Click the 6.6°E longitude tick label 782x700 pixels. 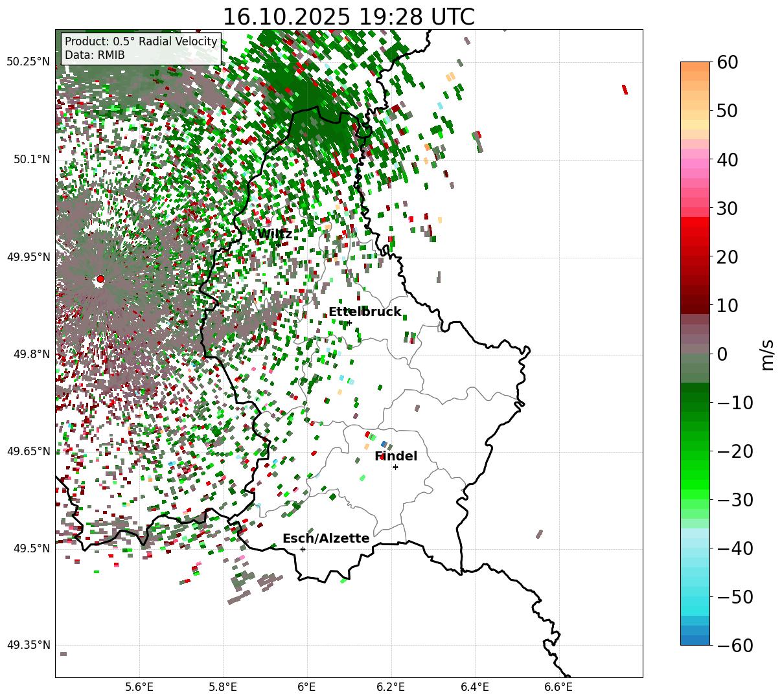click(x=558, y=687)
